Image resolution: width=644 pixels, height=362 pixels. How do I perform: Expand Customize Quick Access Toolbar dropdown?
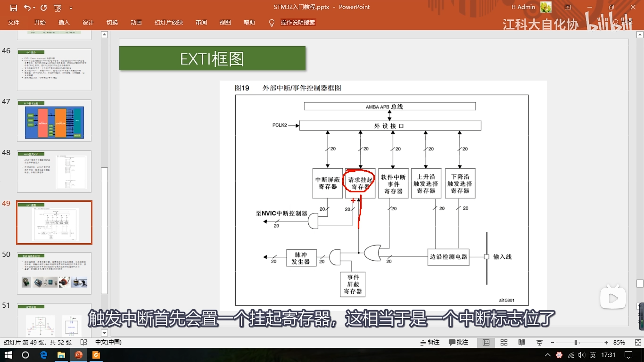coord(71,8)
